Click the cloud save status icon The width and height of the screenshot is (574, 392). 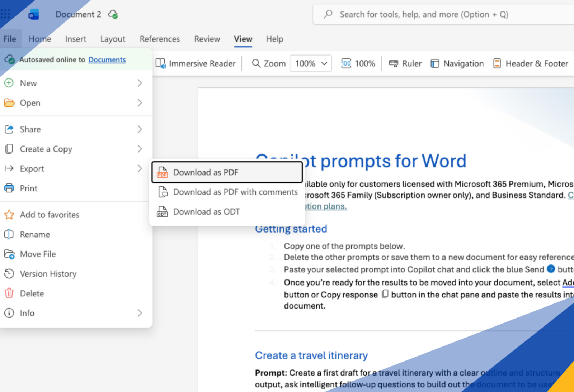coord(113,15)
